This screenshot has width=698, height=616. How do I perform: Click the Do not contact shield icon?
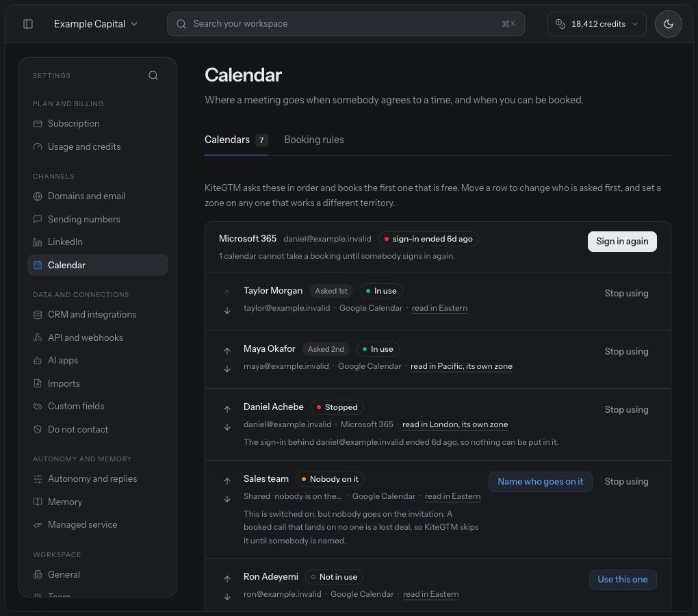tap(38, 429)
